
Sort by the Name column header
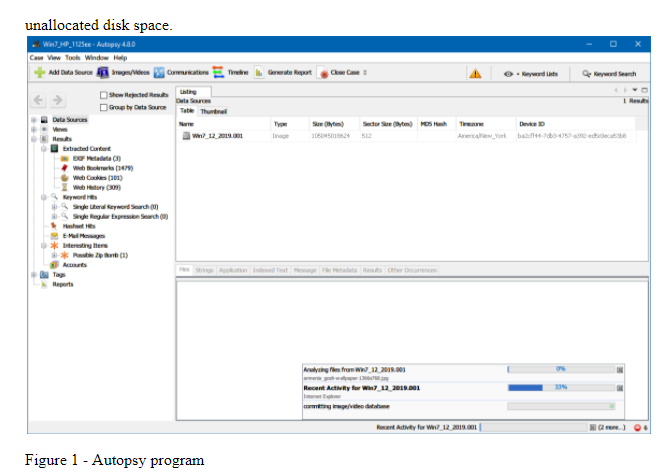(223, 124)
